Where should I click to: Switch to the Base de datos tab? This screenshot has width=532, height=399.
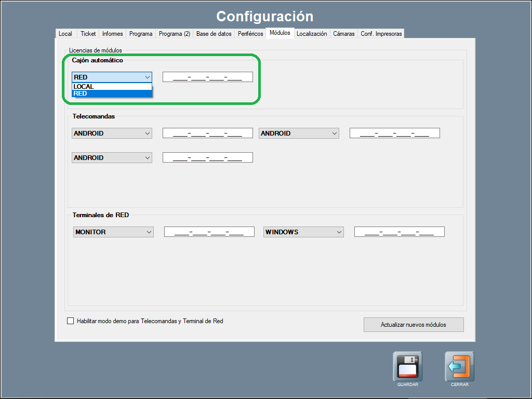pyautogui.click(x=214, y=34)
